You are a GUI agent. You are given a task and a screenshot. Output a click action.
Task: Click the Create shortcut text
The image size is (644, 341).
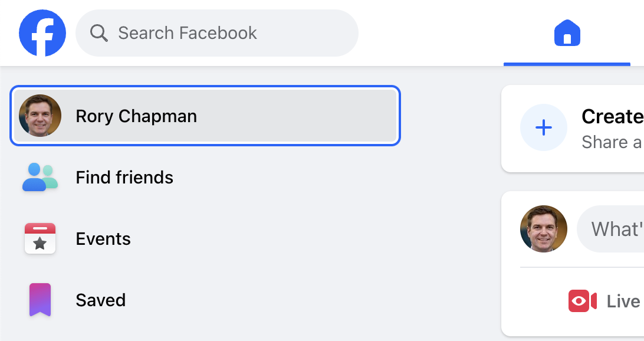click(x=611, y=116)
